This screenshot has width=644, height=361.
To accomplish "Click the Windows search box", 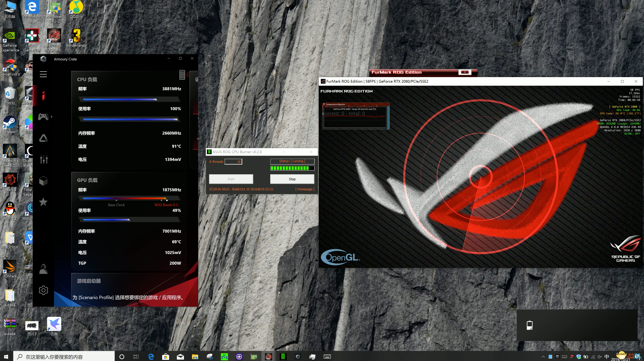I will (x=64, y=356).
